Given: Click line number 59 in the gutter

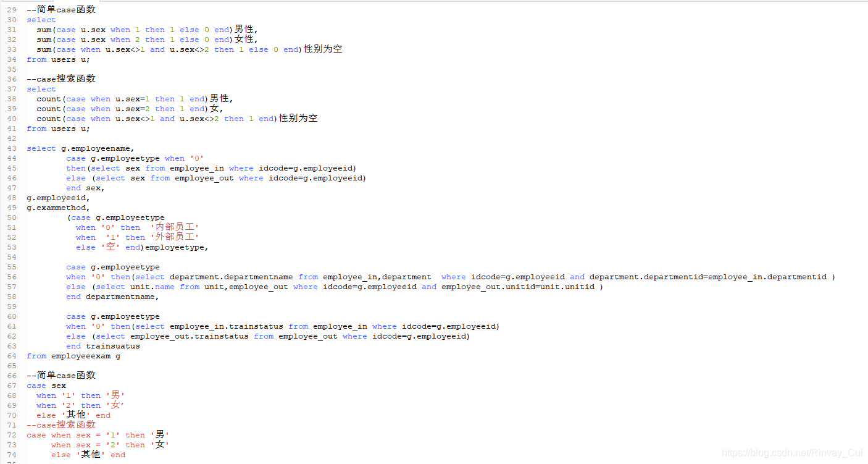Looking at the screenshot, I should pyautogui.click(x=12, y=306).
